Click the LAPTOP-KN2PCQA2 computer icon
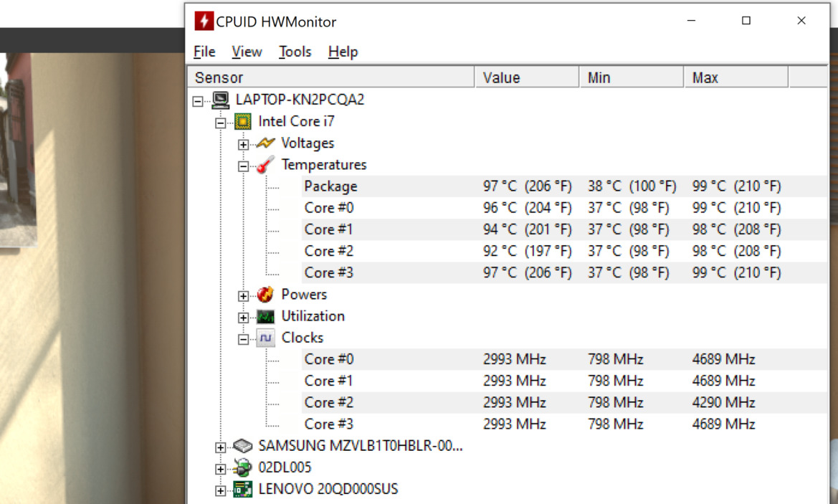Screen dimensions: 838x504 point(221,100)
